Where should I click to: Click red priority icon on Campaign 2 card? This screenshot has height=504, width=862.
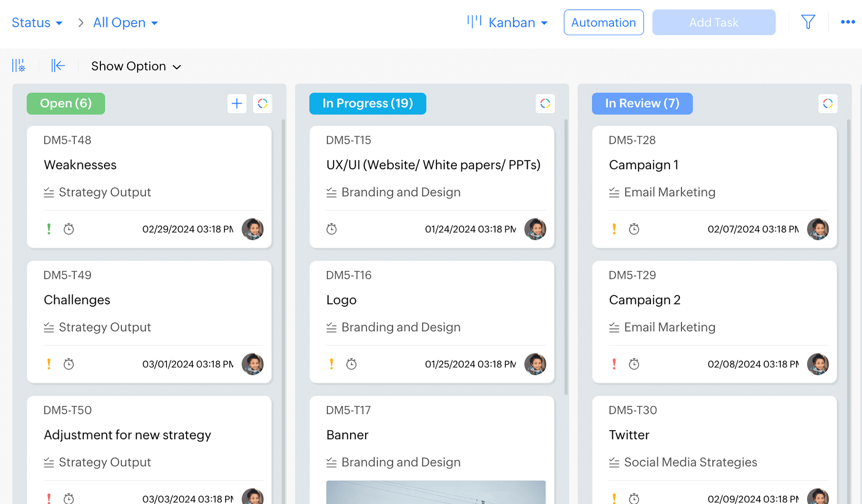(x=614, y=364)
